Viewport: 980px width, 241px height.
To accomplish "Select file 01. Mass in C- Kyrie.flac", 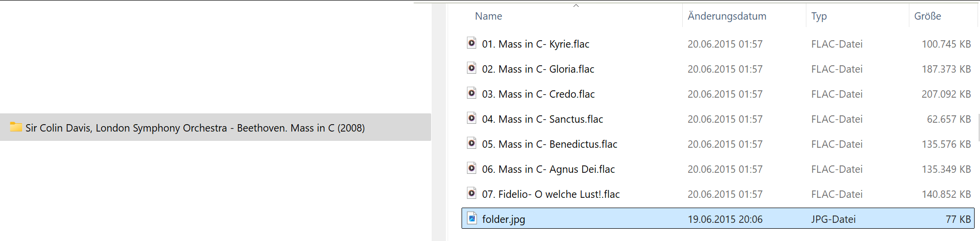I will (536, 44).
